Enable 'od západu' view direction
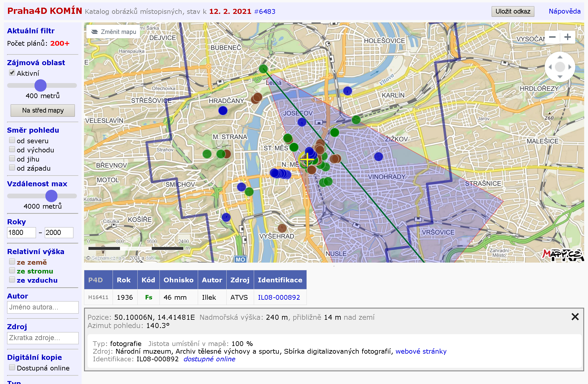This screenshot has height=384, width=588. click(x=12, y=168)
